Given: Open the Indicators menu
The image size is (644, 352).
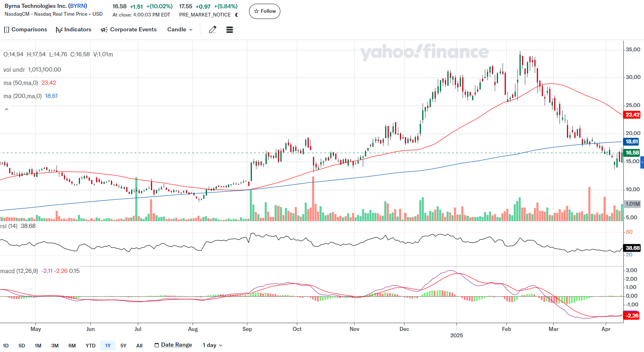Looking at the screenshot, I should pyautogui.click(x=73, y=30).
